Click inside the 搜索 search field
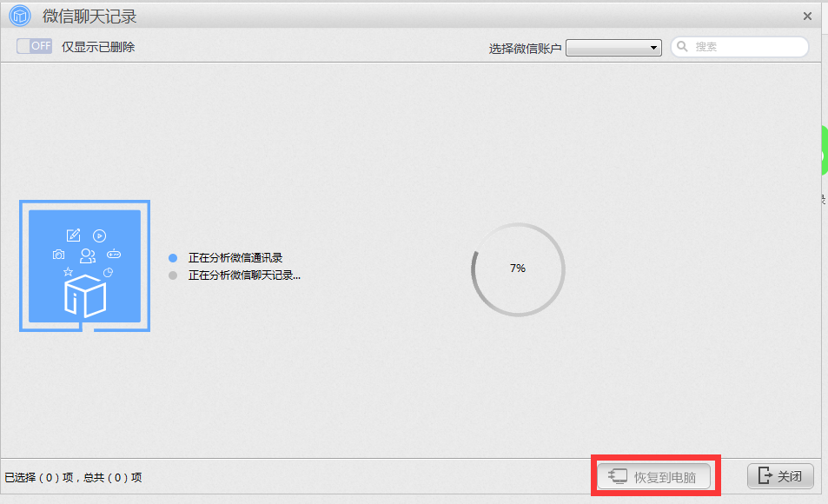828x504 pixels. [x=739, y=47]
